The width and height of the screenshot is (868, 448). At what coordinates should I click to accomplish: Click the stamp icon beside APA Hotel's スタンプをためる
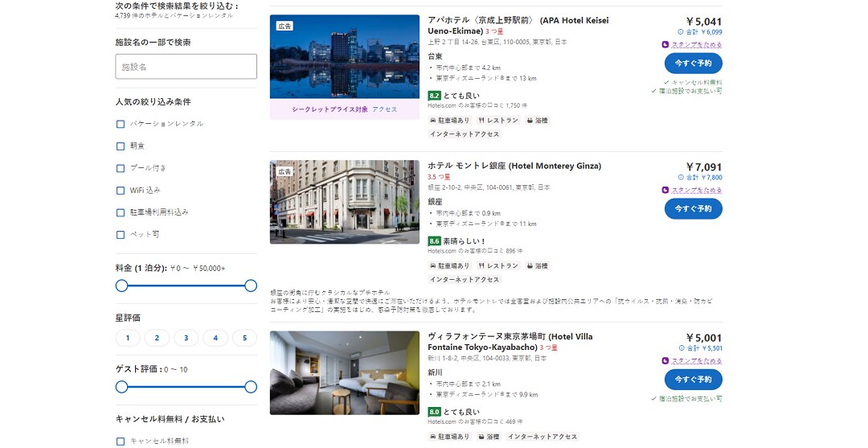coord(665,45)
